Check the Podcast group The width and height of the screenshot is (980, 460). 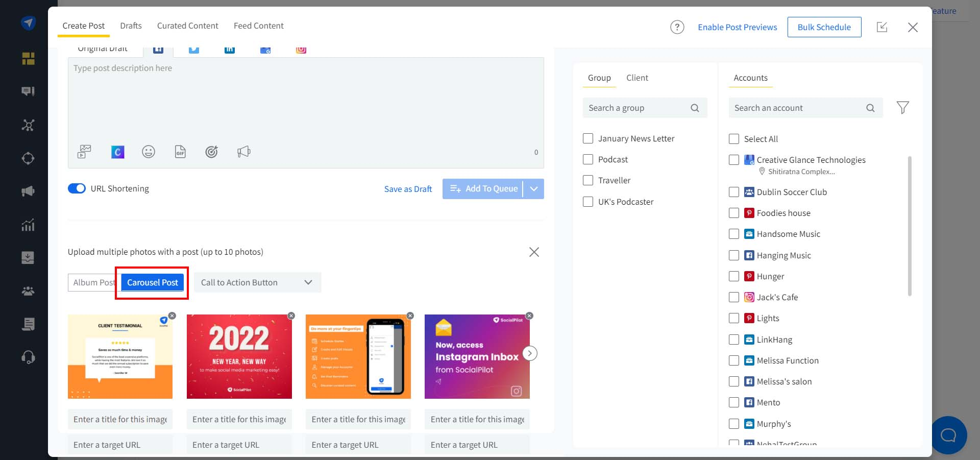tap(588, 159)
